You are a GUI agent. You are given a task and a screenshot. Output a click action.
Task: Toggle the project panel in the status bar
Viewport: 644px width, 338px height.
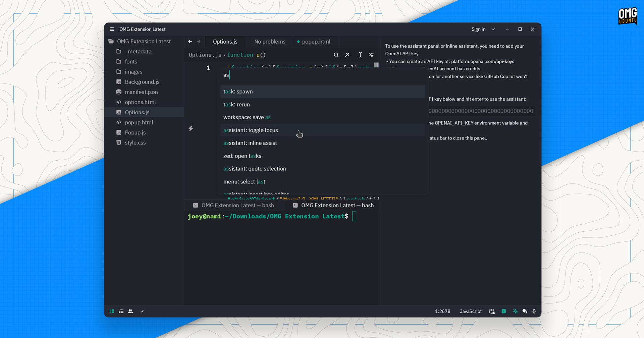click(x=112, y=311)
